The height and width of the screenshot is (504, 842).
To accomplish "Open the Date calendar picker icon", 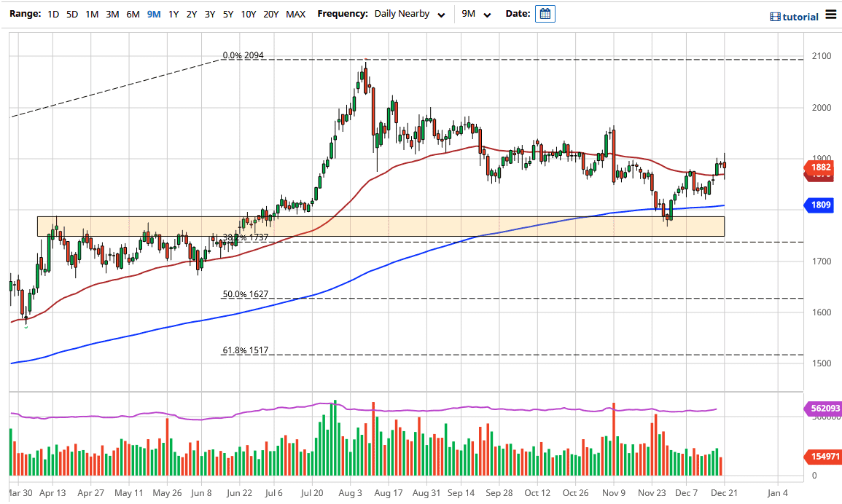I will pos(545,14).
